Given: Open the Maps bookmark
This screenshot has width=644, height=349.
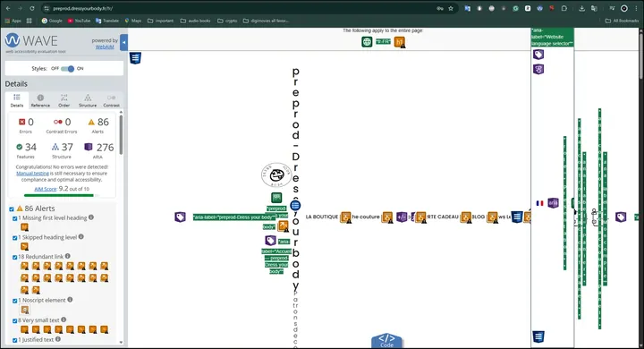Looking at the screenshot, I should coord(133,21).
